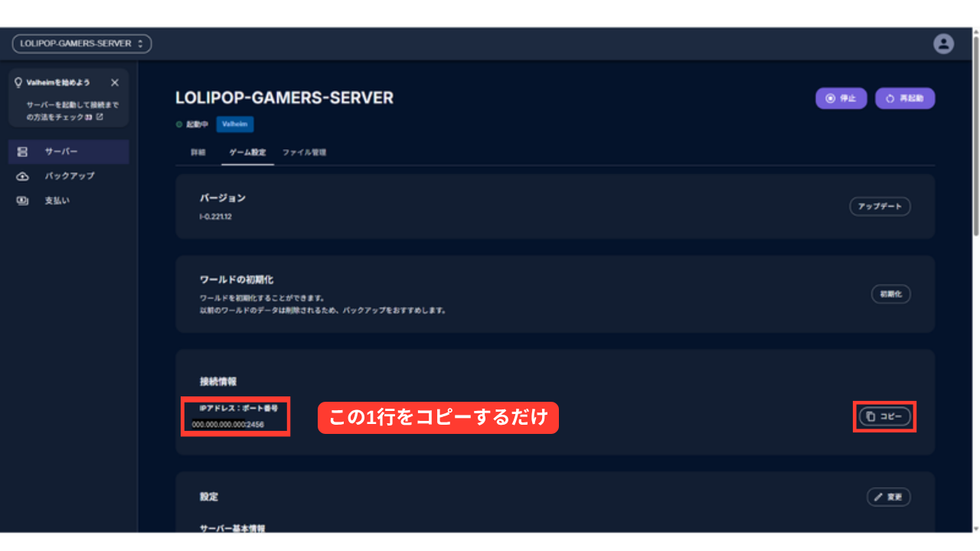Open the external link icon for the connection guide
The width and height of the screenshot is (980, 551).
[100, 117]
